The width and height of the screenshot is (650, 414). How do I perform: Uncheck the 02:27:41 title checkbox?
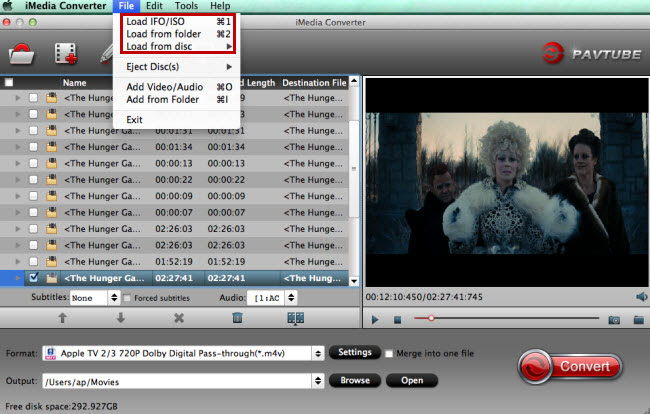[34, 278]
